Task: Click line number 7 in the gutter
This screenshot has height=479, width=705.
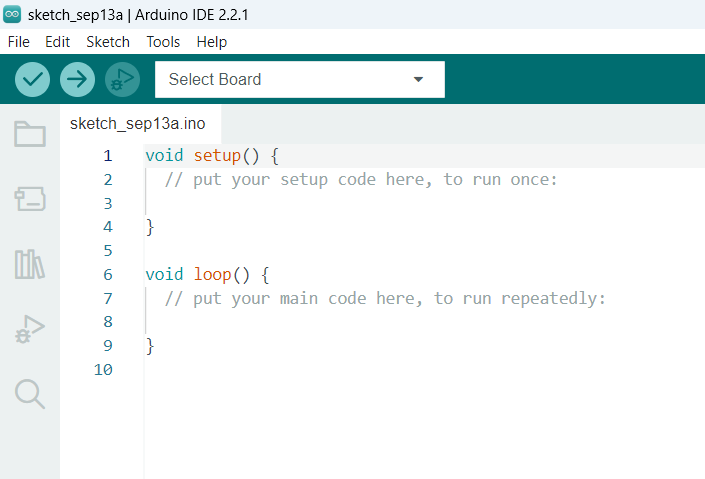Action: [x=108, y=298]
